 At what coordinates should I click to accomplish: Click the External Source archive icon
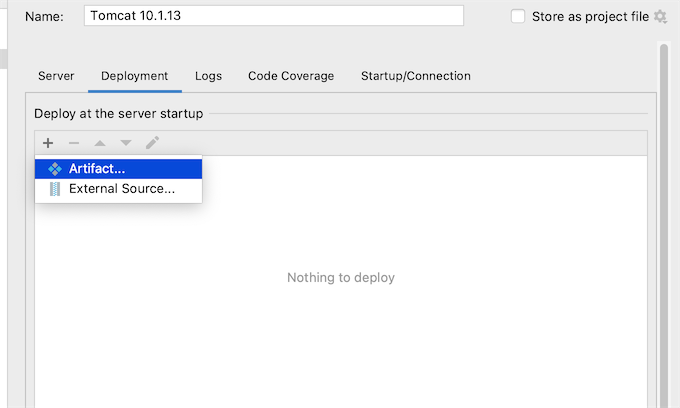coord(55,189)
